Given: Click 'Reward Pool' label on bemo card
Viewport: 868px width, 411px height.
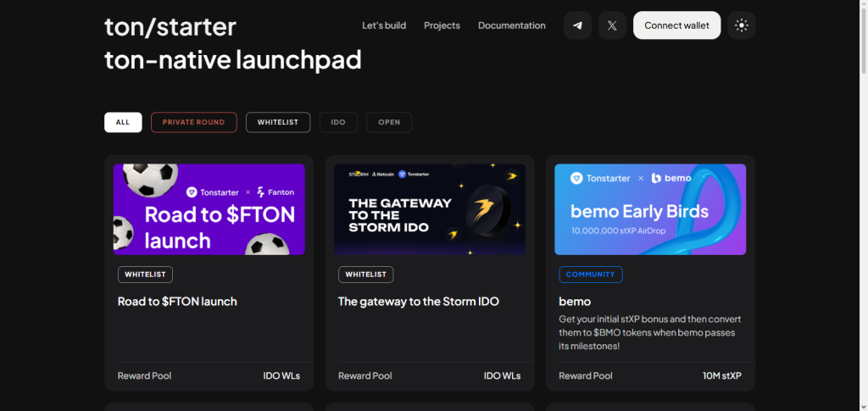Looking at the screenshot, I should (586, 375).
